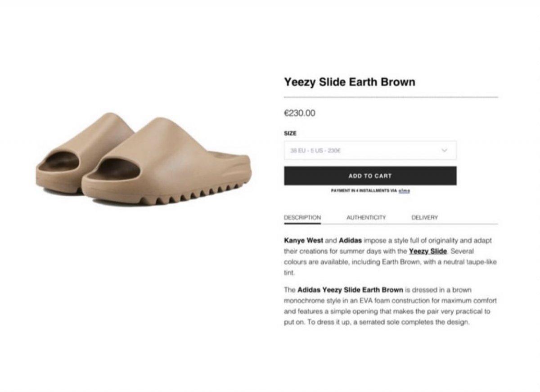Screen dimensions: 540x392
Task: Click the €230.00 price
Action: tap(300, 113)
